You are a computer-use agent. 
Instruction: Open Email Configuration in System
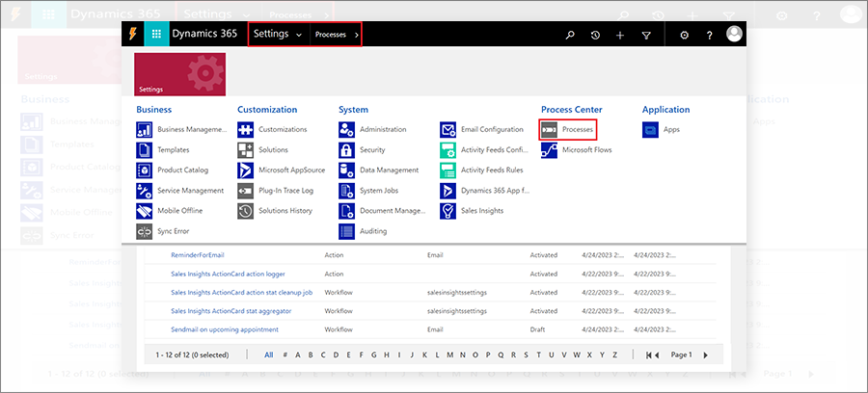coord(492,129)
